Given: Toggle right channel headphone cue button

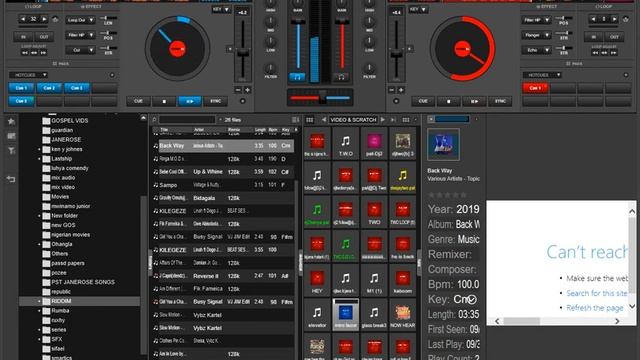Looking at the screenshot, I should pyautogui.click(x=341, y=77).
